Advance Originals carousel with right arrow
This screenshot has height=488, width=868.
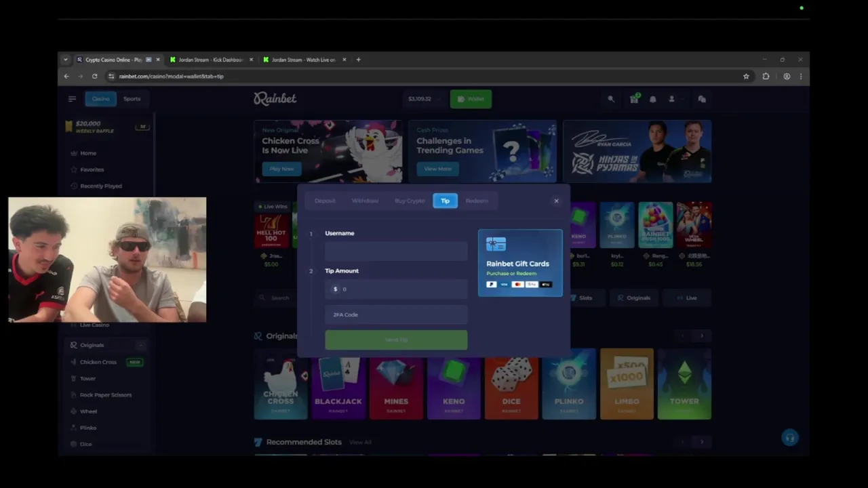click(702, 336)
